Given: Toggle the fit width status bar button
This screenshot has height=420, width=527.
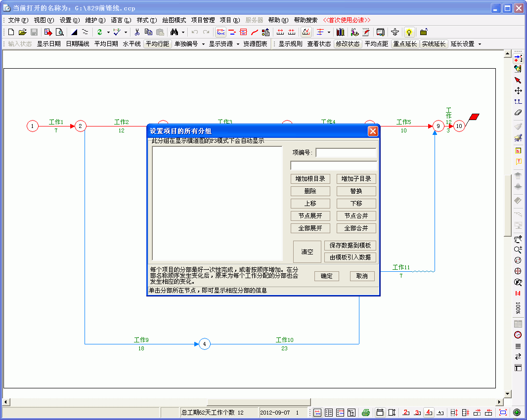Looking at the screenshot, I should (380, 413).
